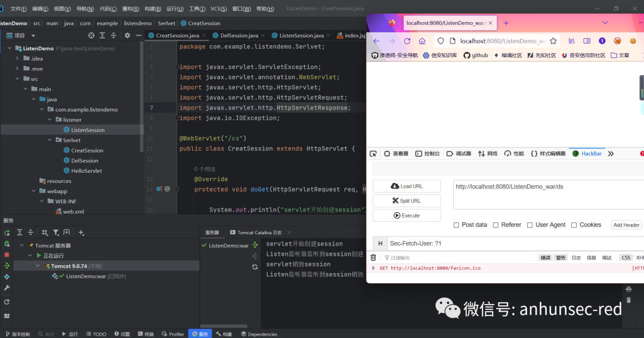This screenshot has width=644, height=338.
Task: Click the override gutter icon at line 14
Action: click(159, 189)
